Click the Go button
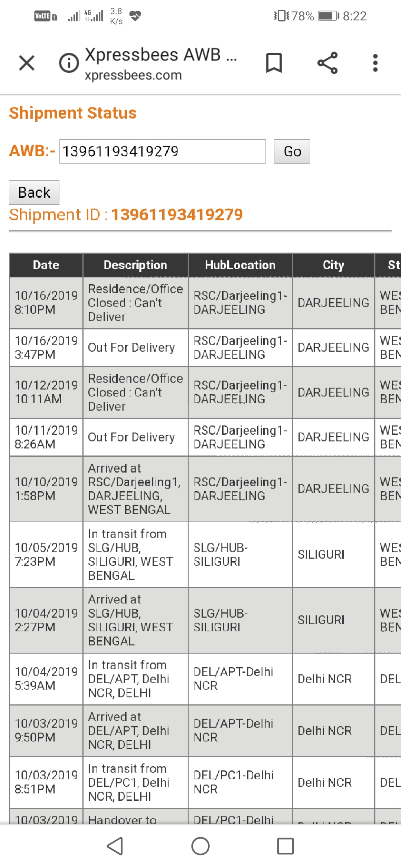Viewport: 401px width, 868px height. (292, 151)
